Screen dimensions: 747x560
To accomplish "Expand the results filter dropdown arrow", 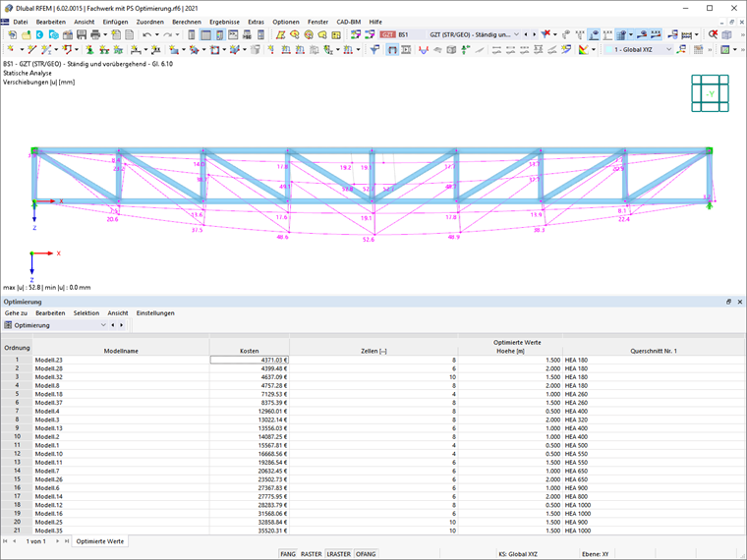I will (x=555, y=34).
